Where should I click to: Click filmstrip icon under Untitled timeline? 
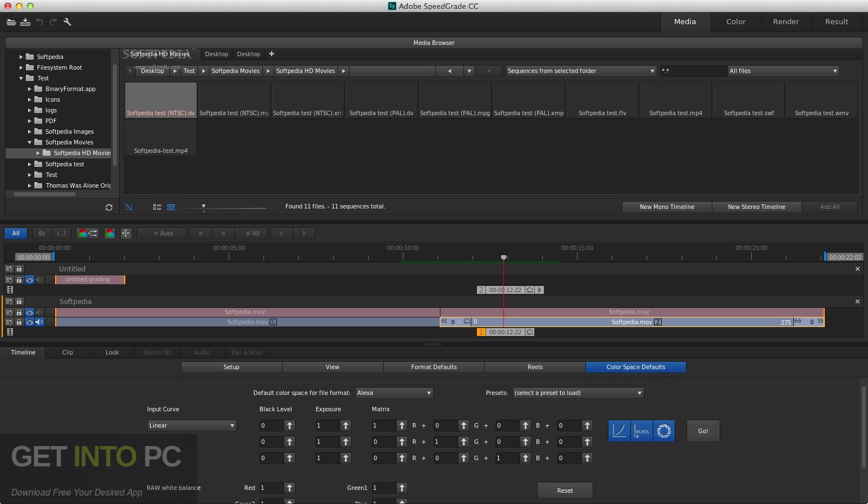click(10, 290)
